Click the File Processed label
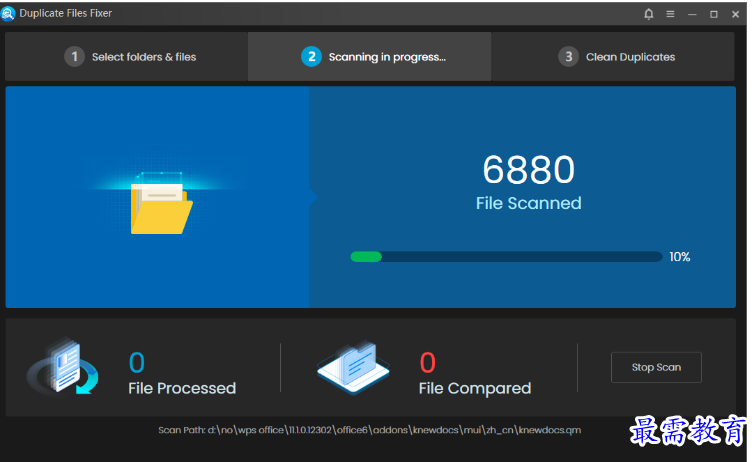The image size is (754, 462). (x=182, y=388)
